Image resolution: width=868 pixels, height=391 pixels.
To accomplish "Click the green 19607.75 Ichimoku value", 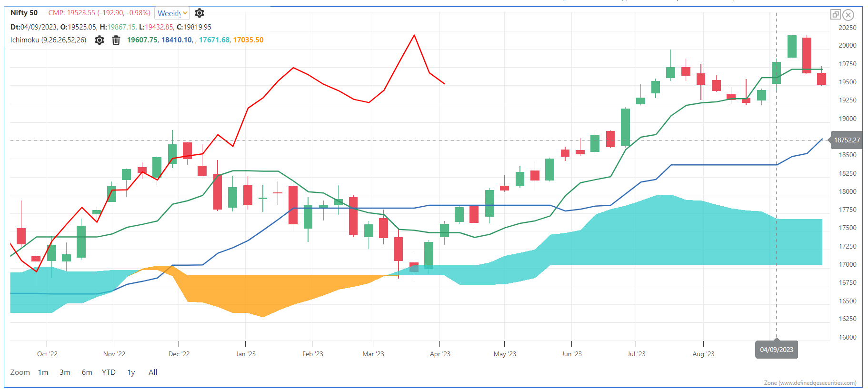I will (x=142, y=40).
